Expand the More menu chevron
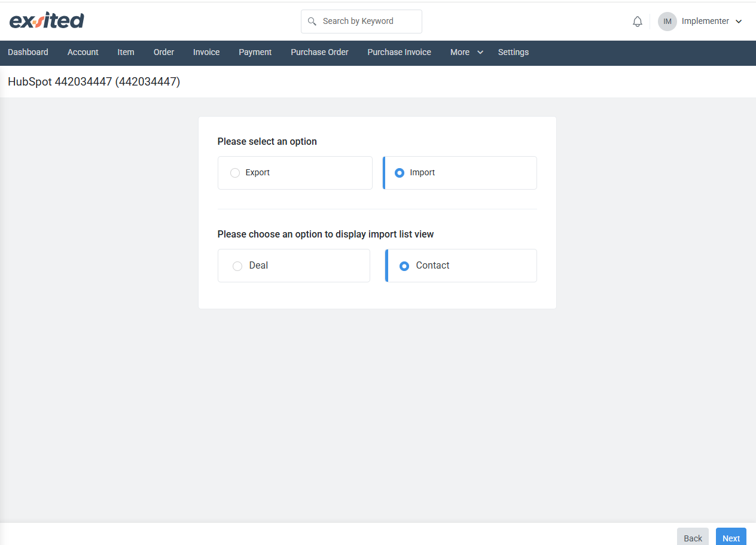756x545 pixels. click(480, 53)
